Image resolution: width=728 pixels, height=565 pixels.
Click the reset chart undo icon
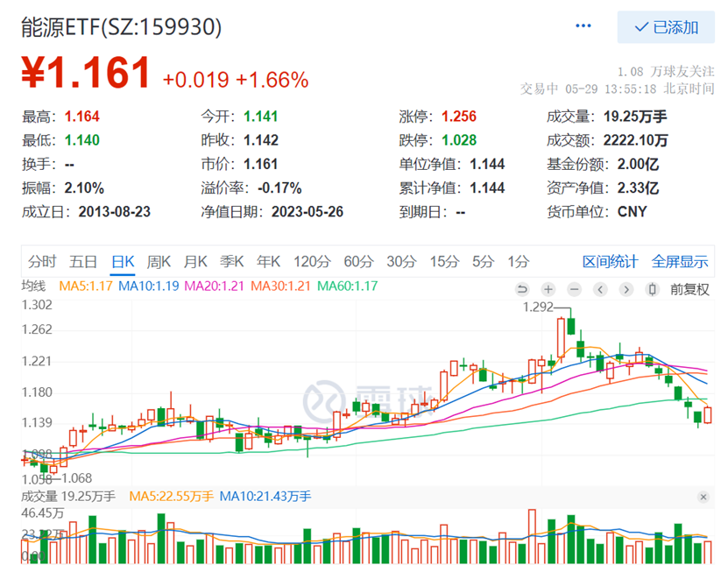522,290
